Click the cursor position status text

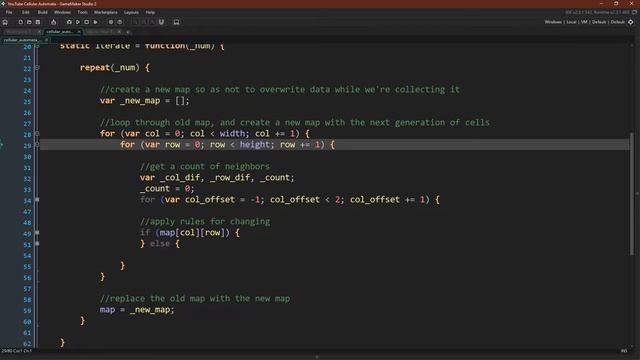(x=17, y=351)
